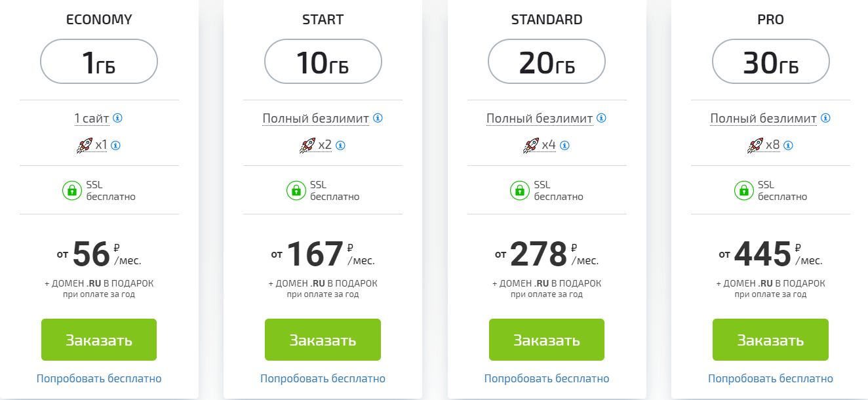Click the green SSL lock in ECONOMY
The height and width of the screenshot is (400, 868).
[71, 191]
